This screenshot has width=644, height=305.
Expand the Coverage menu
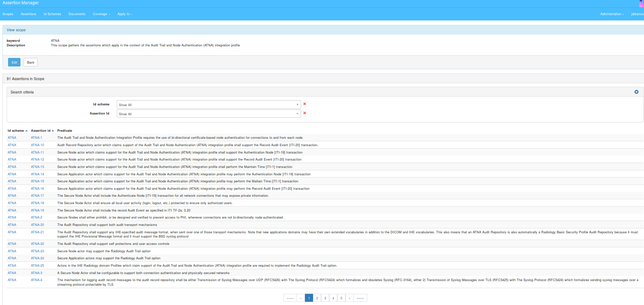(101, 14)
